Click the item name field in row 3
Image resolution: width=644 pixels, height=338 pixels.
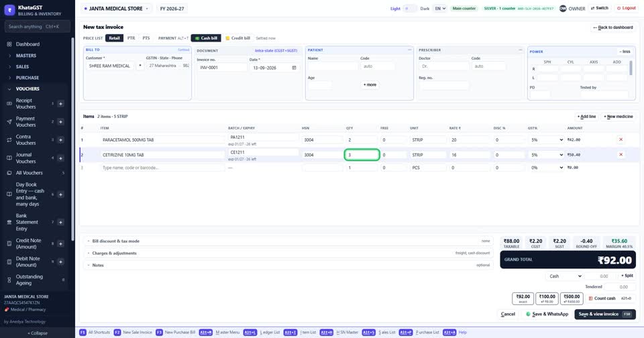click(x=162, y=168)
